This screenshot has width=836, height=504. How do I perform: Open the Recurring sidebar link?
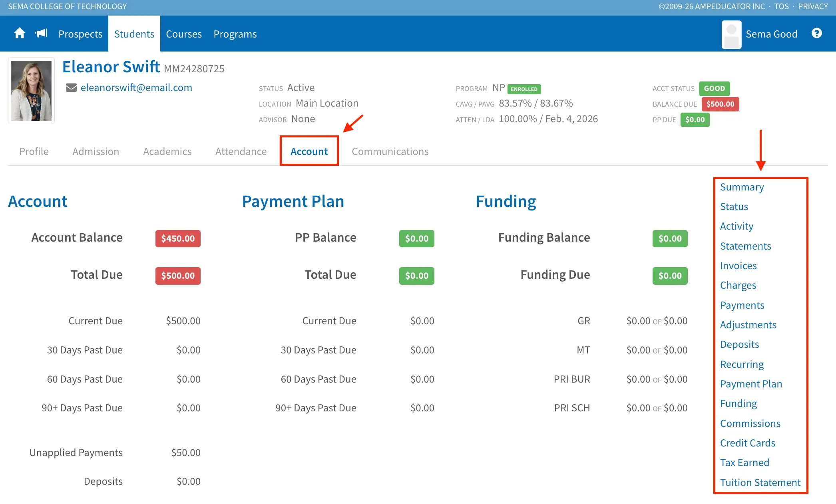742,364
